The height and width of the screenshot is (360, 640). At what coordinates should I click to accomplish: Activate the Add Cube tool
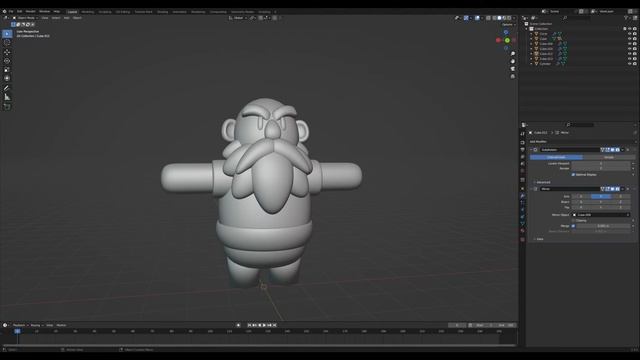pos(7,107)
